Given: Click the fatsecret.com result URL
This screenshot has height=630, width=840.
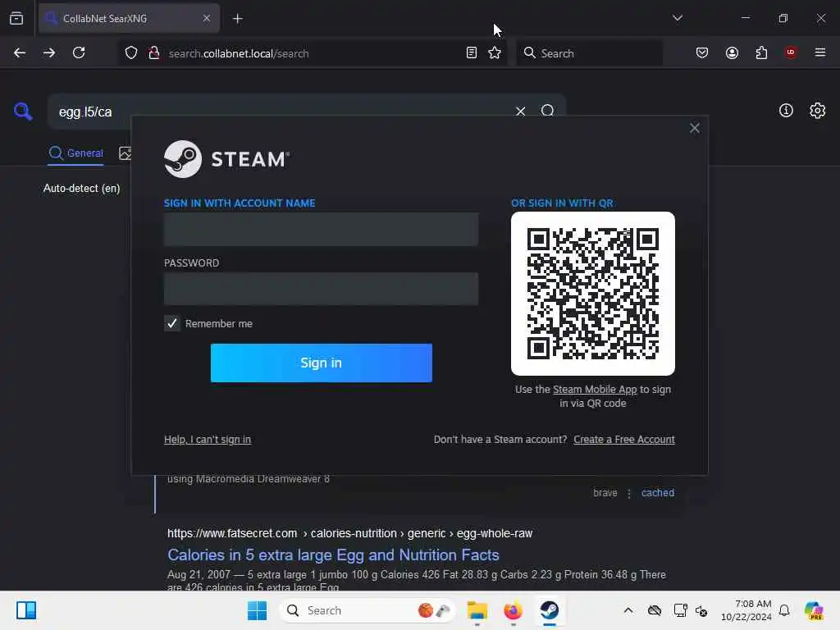Looking at the screenshot, I should [349, 533].
